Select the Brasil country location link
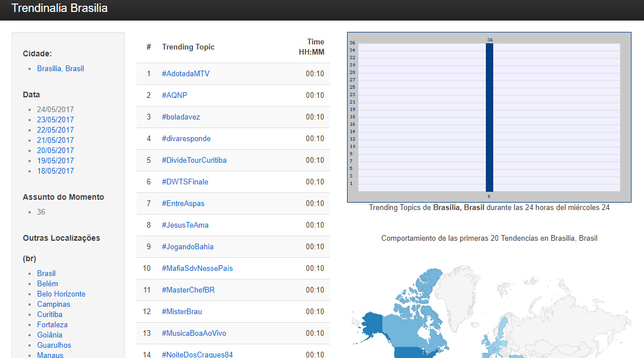The image size is (644, 358). [46, 274]
